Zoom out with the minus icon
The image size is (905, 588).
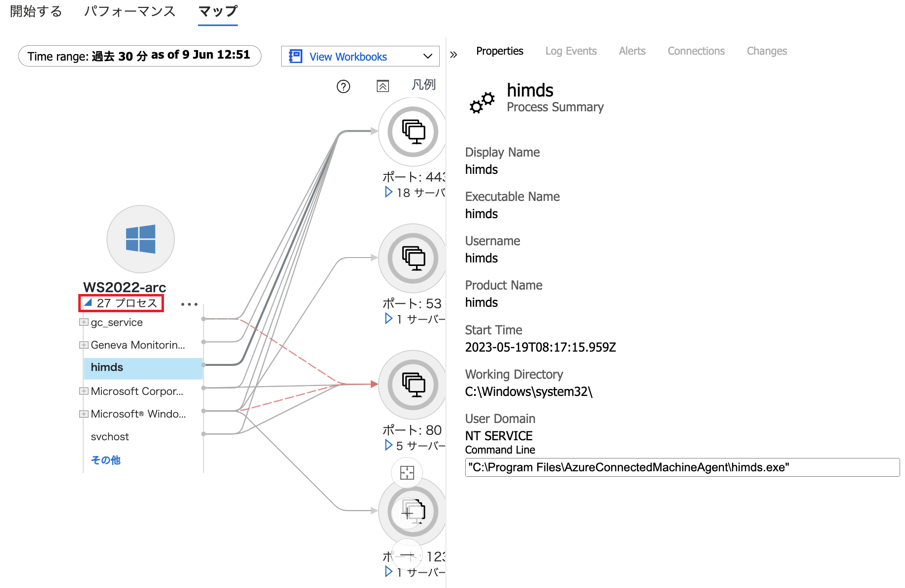(407, 555)
